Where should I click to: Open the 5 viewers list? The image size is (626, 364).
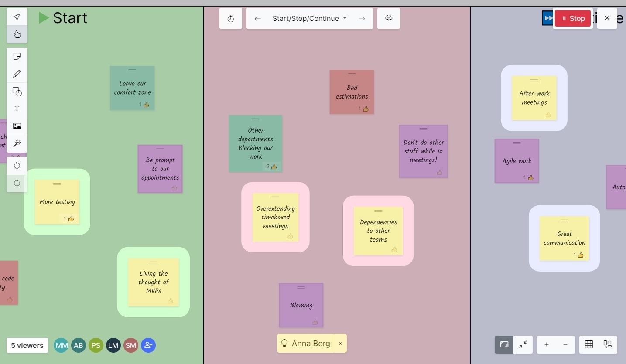click(x=27, y=345)
